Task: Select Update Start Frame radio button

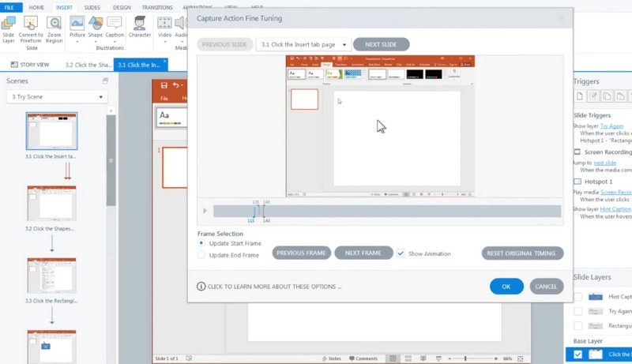Action: tap(201, 243)
